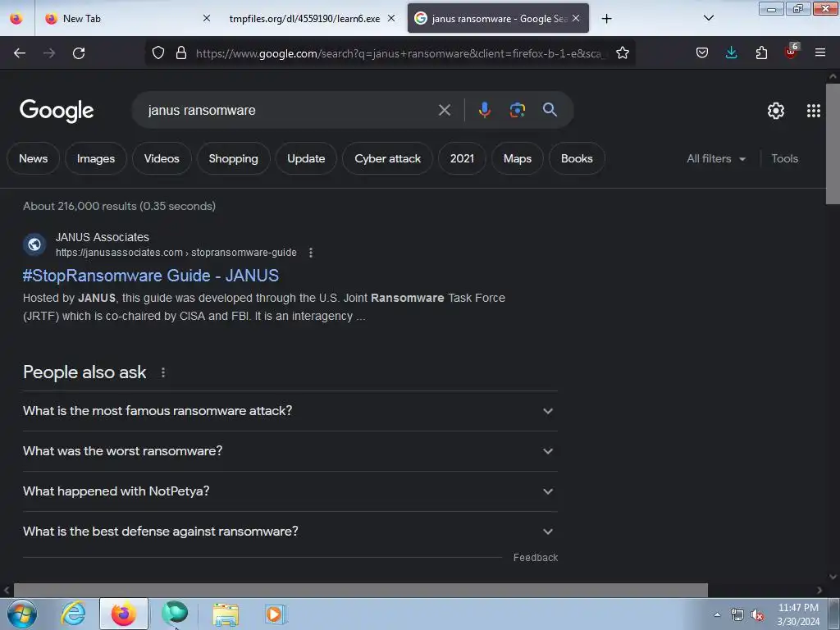Select the Update filter chip
Image resolution: width=840 pixels, height=630 pixels.
click(x=306, y=158)
